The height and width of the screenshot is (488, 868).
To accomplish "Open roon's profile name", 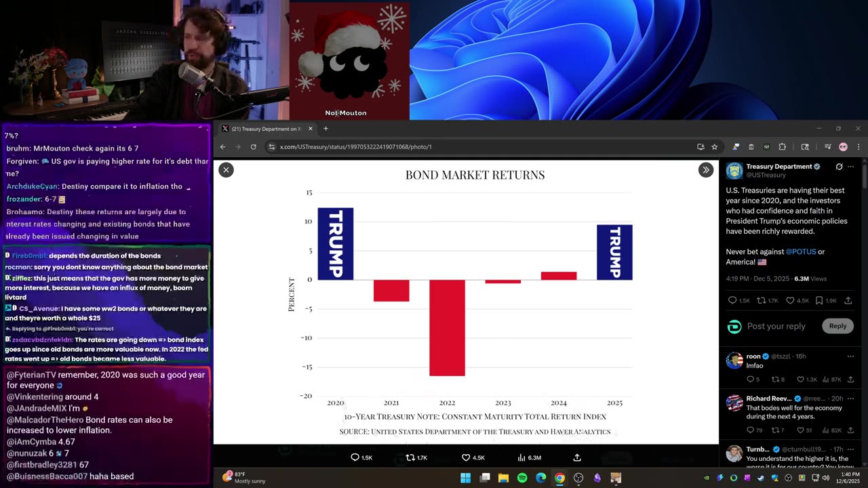I will tap(753, 357).
